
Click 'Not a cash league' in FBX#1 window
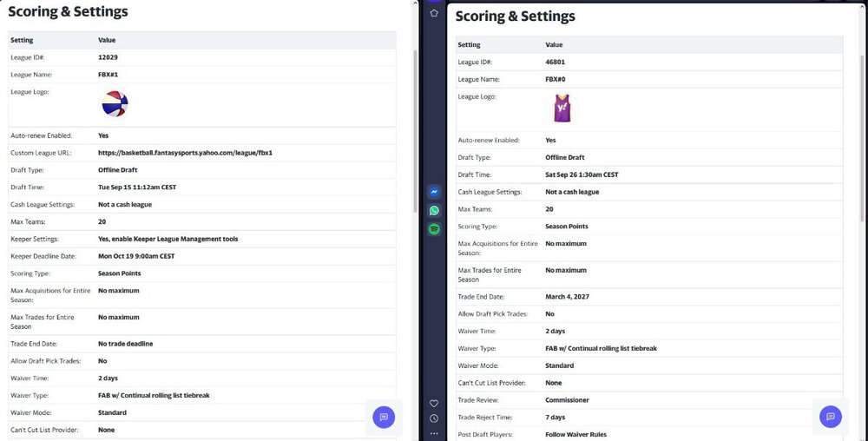(x=125, y=204)
